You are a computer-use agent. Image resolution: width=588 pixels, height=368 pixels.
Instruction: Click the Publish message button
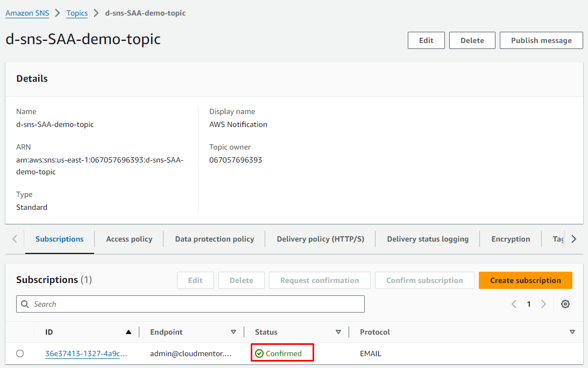pos(541,40)
